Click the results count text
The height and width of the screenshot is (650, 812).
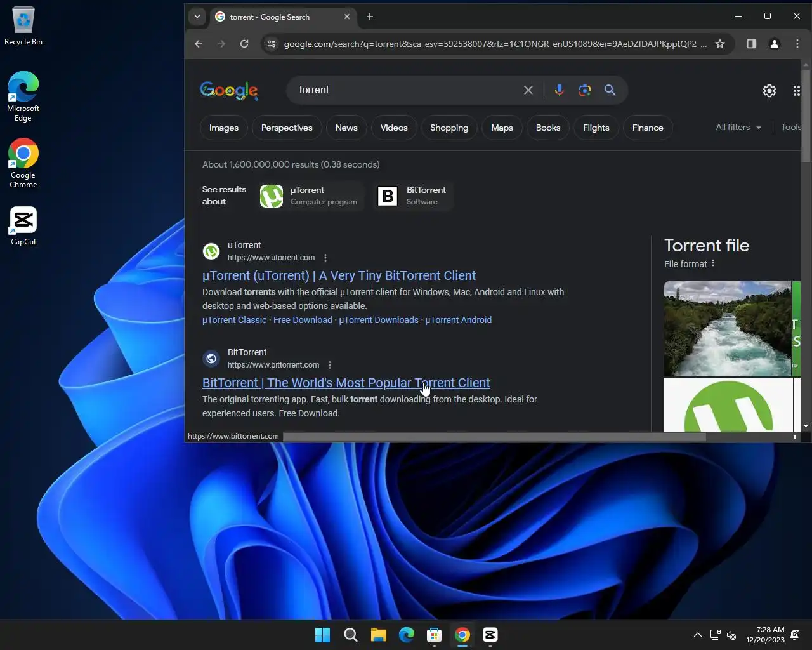click(291, 164)
